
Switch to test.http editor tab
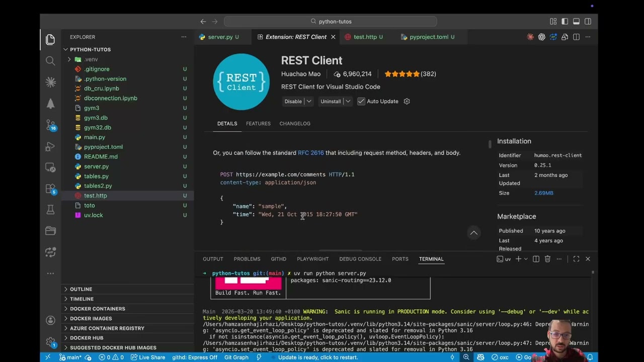coord(365,37)
